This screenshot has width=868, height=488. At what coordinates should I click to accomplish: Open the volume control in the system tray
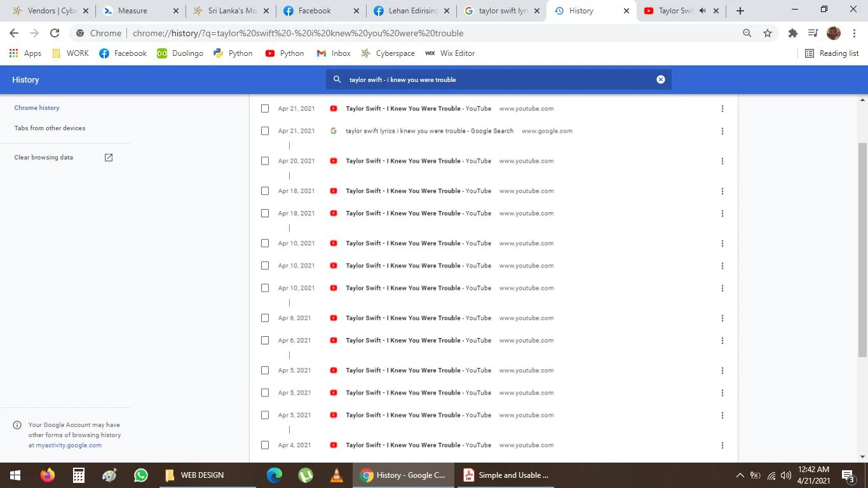tap(786, 475)
